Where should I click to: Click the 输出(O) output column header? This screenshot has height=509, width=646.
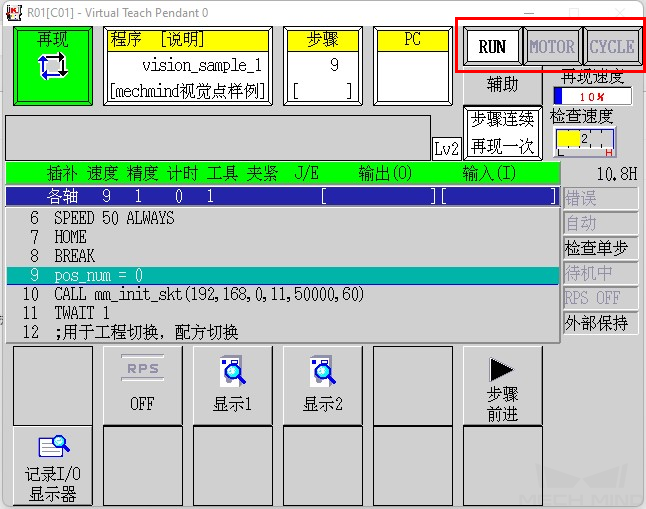tap(385, 173)
